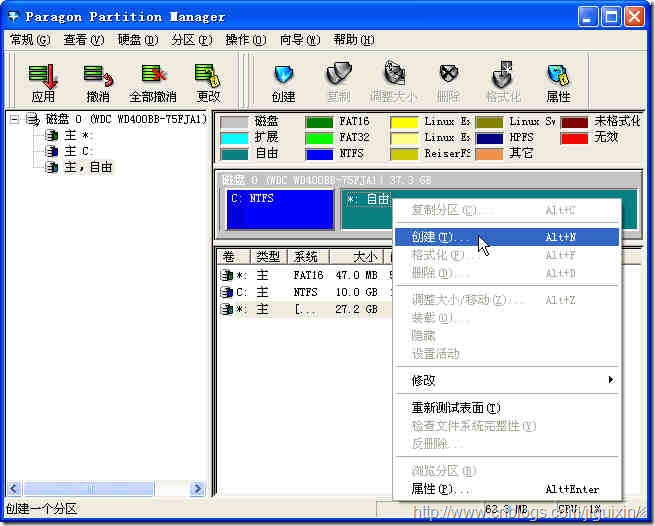
Task: Click the FAT16 dark green legend swatch
Action: click(x=320, y=122)
